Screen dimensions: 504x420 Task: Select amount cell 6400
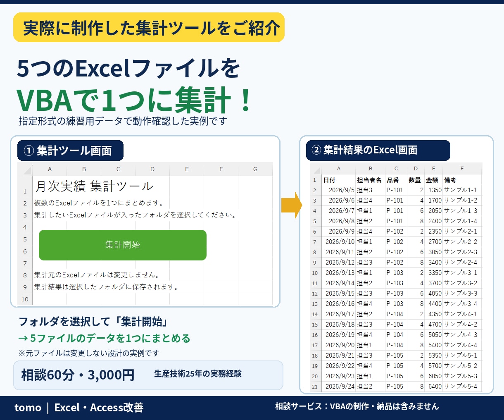point(433,387)
